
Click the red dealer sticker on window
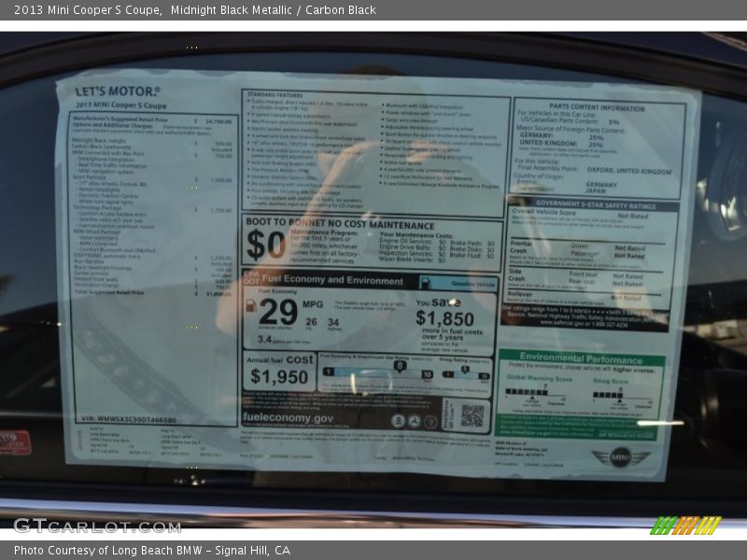pos(15,441)
